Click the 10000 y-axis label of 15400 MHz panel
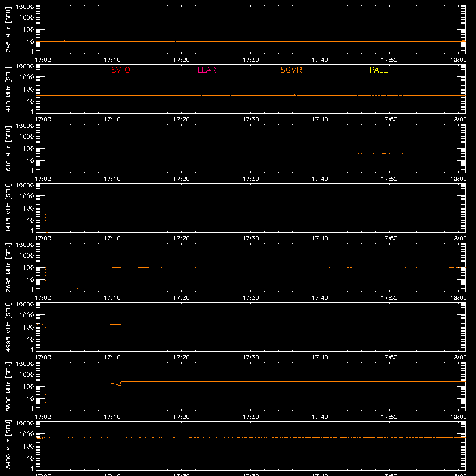The height and width of the screenshot is (476, 476). click(x=25, y=424)
